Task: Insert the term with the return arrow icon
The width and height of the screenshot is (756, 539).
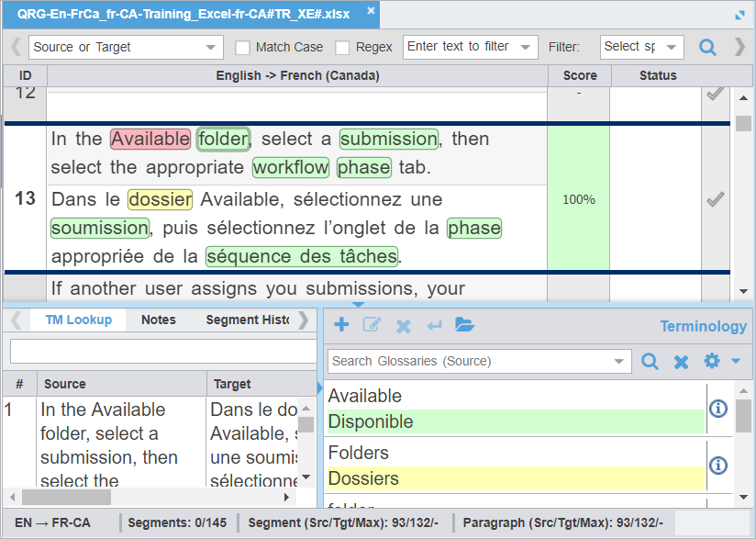Action: 433,324
